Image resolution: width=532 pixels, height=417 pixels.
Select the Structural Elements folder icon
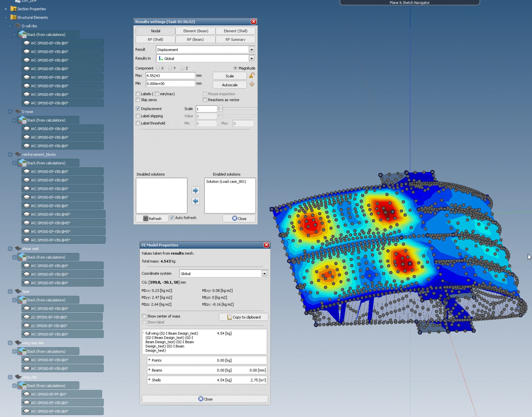[14, 17]
